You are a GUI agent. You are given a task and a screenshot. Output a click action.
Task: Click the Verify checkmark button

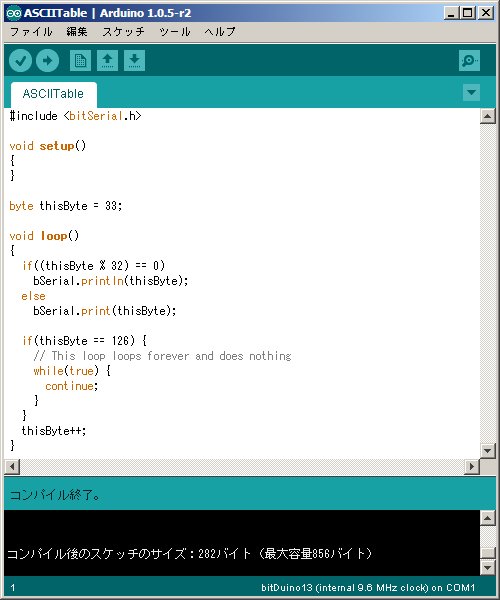pyautogui.click(x=20, y=60)
